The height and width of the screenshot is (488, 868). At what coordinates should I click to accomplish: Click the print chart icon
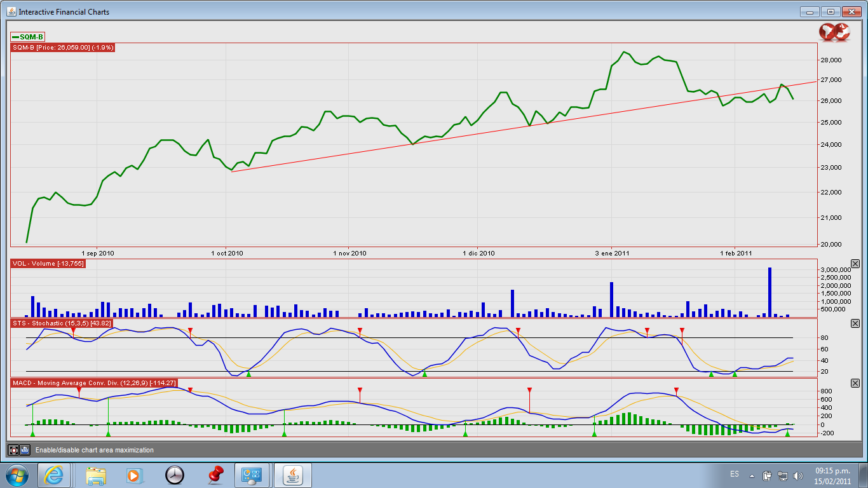(25, 450)
